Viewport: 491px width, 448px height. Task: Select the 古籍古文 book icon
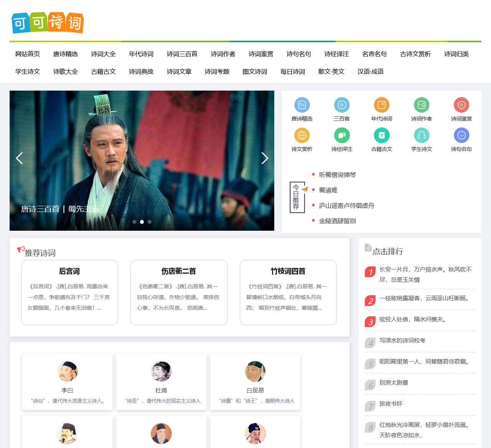382,135
